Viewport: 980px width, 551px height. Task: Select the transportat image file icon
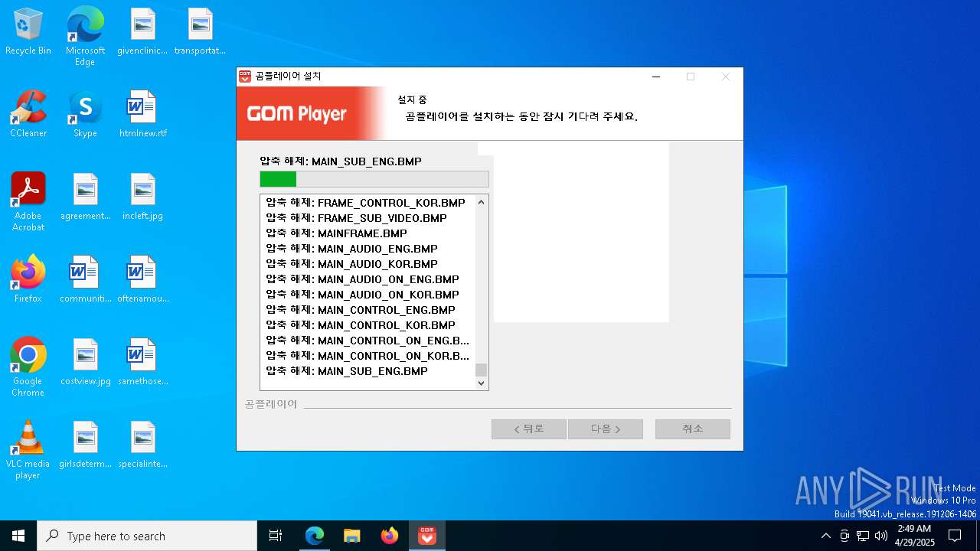[200, 32]
